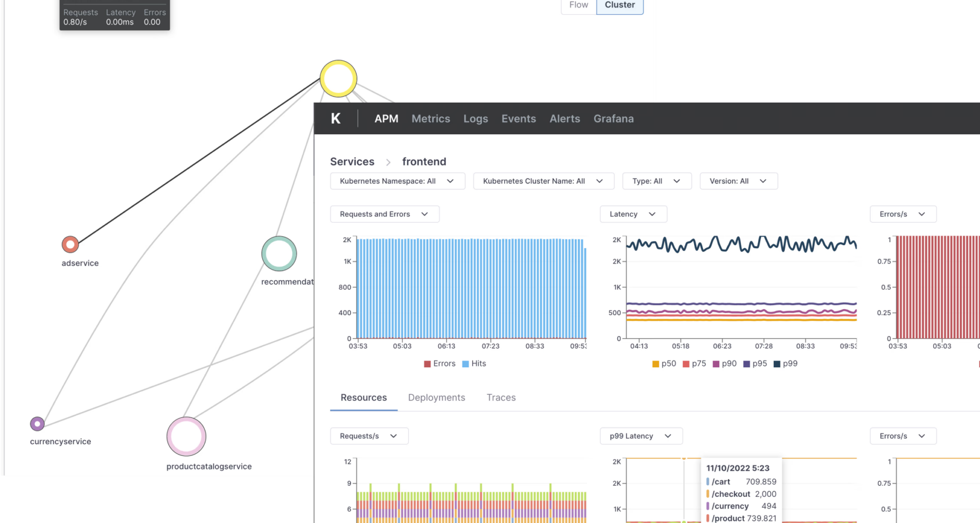This screenshot has width=980, height=523.
Task: Toggle p75 latency legend entry
Action: pyautogui.click(x=694, y=364)
